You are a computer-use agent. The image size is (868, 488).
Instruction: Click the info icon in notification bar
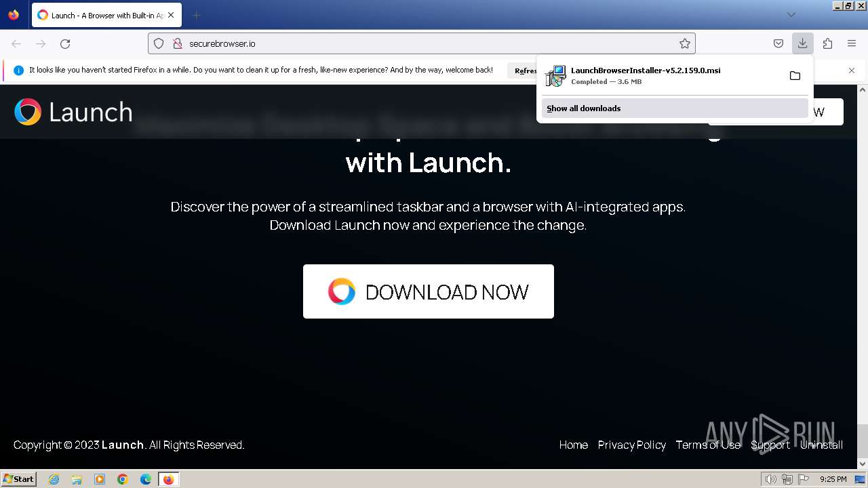point(18,70)
